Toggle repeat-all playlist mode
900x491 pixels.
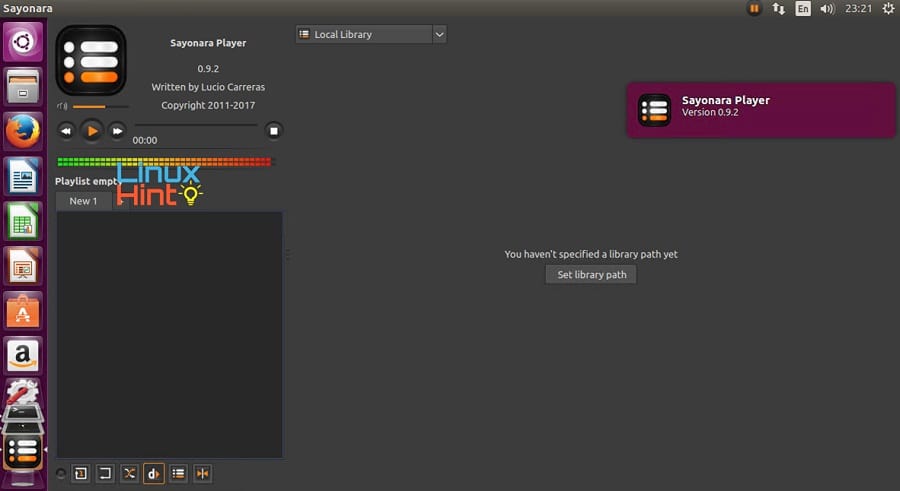pyautogui.click(x=105, y=473)
